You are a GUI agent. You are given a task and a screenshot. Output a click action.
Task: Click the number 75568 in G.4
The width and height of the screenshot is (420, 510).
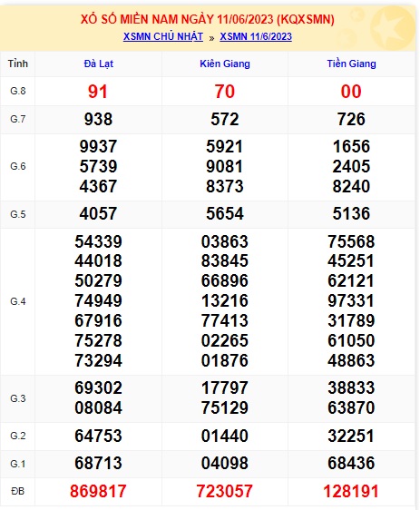click(x=351, y=241)
